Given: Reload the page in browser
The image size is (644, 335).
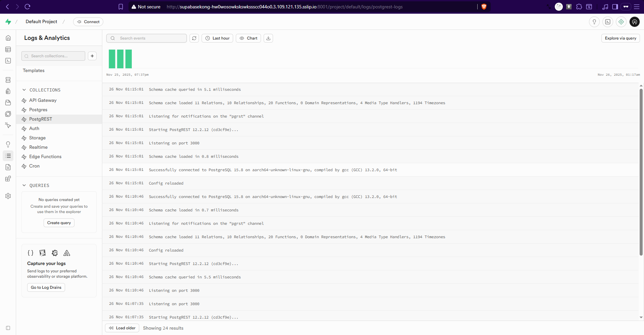Looking at the screenshot, I should tap(28, 7).
